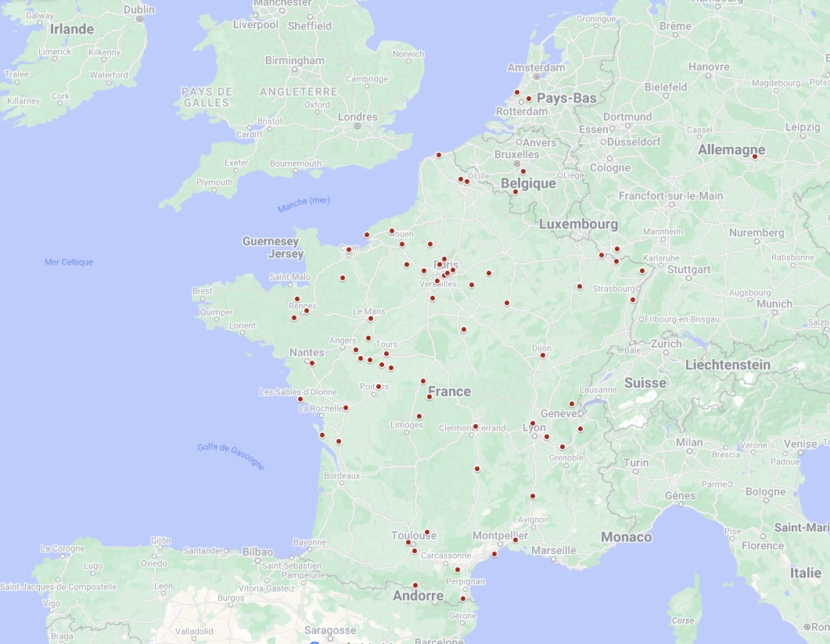Screen dimensions: 830x644
Task: Select the Amsterdam city label
Action: (536, 67)
